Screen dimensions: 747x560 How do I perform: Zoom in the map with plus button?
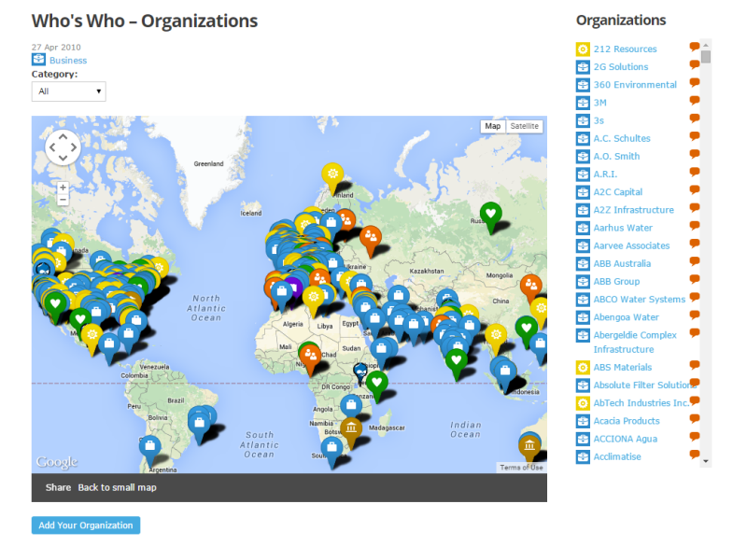click(63, 189)
